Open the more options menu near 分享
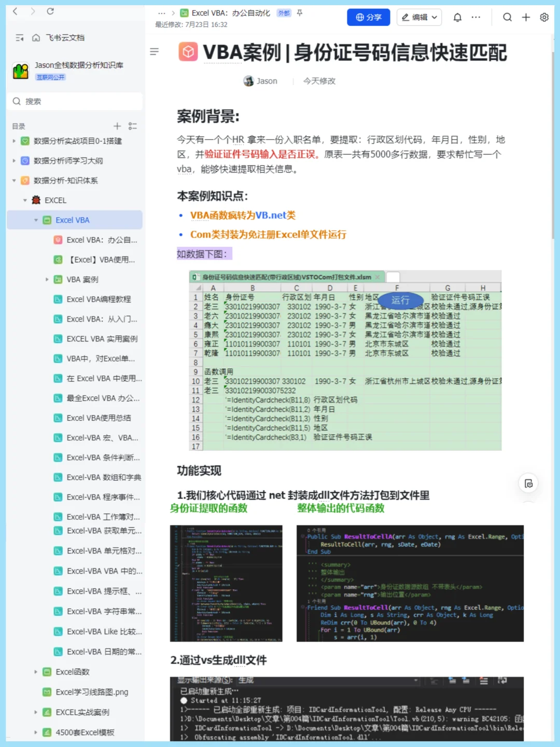The height and width of the screenshot is (747, 560). pos(475,17)
